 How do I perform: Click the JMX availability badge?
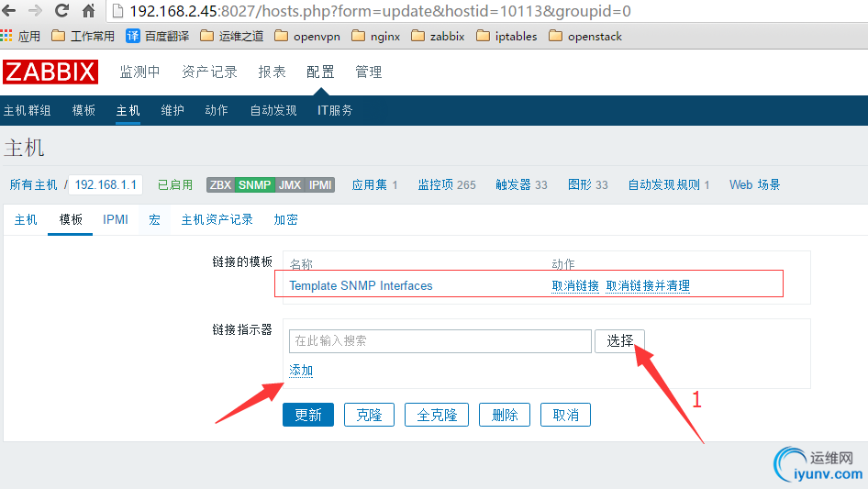pyautogui.click(x=290, y=185)
